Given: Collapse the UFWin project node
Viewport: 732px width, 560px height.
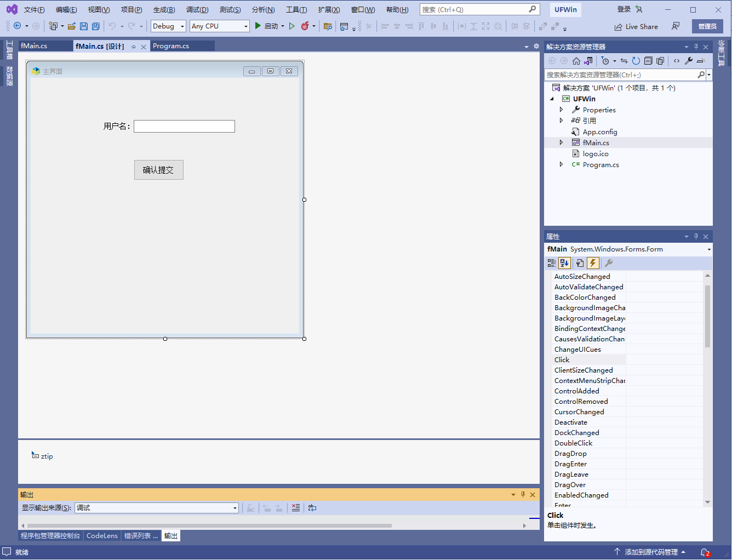Looking at the screenshot, I should (x=552, y=99).
